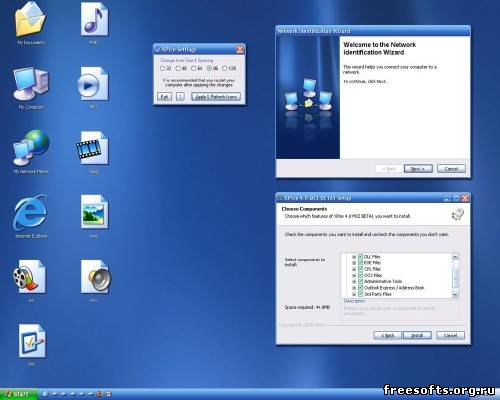Click the components list scrollbar up arrow
This screenshot has height=400, width=500.
455,257
